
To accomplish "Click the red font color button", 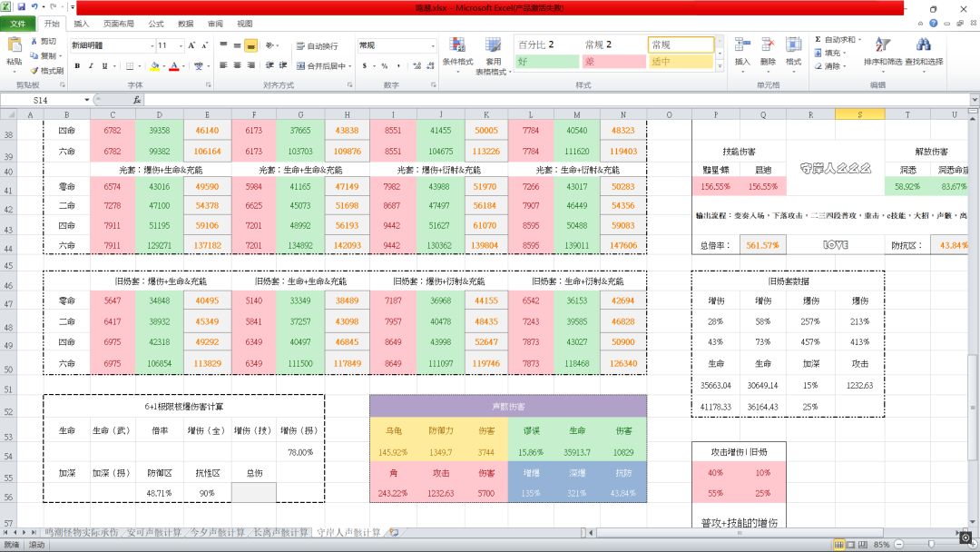I will [174, 65].
